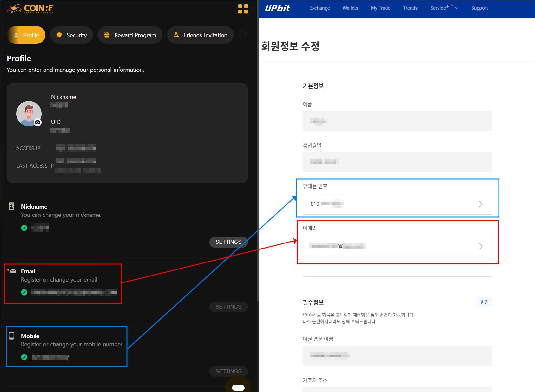The image size is (535, 392).
Task: Open the yellow grid menu icon
Action: pos(243,9)
